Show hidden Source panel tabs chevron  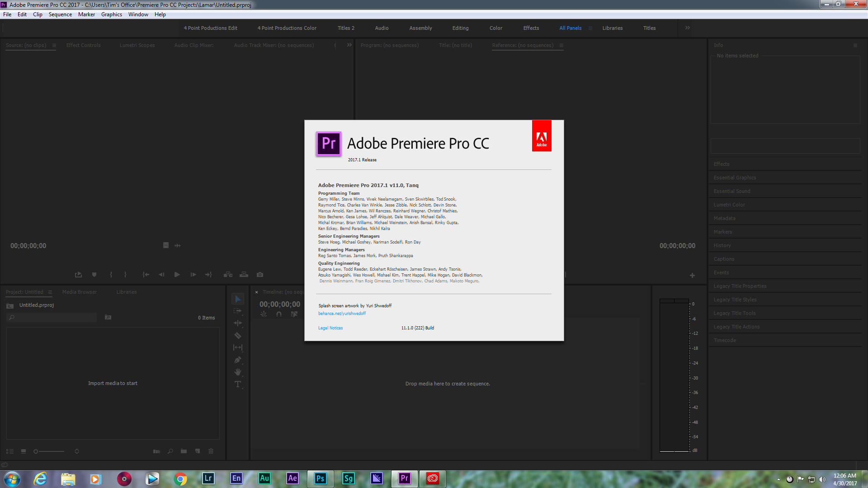pos(349,45)
